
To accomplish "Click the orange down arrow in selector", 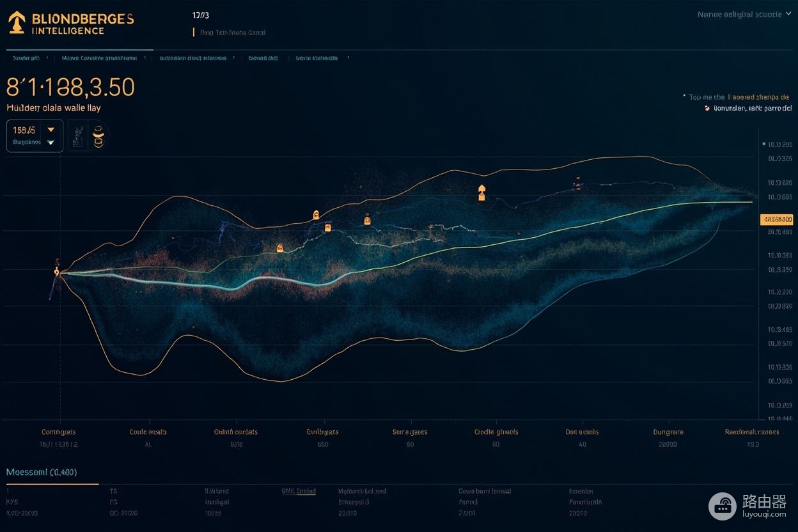I will click(x=51, y=130).
